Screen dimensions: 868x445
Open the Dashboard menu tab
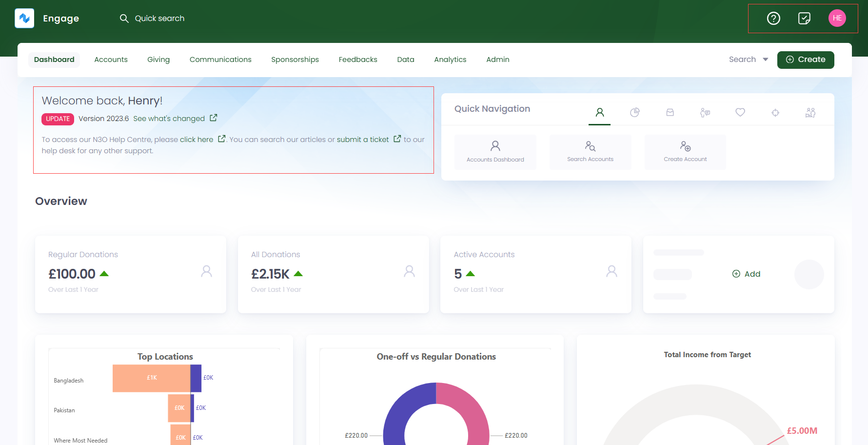[x=54, y=60]
